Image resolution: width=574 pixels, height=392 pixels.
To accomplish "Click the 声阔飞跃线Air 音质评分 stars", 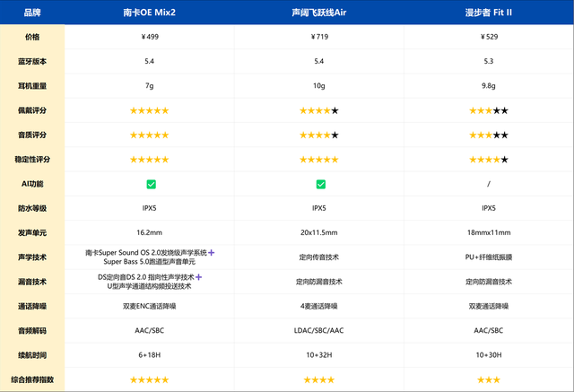I will pos(319,135).
